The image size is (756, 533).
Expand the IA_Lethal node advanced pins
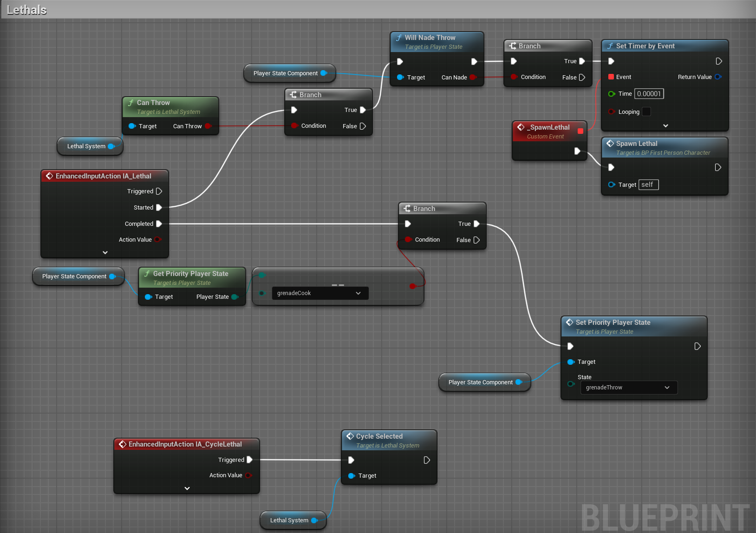pyautogui.click(x=105, y=253)
